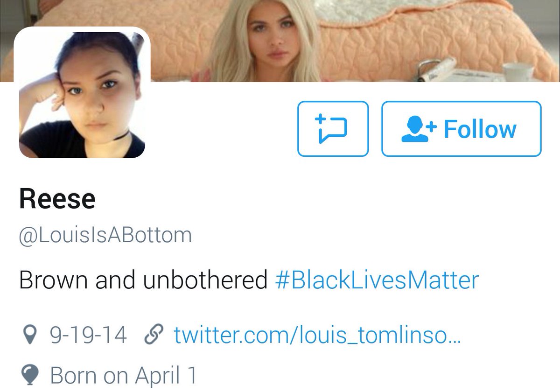This screenshot has width=560, height=392.
Task: Tap the tweet-to-user compose icon
Action: coord(333,129)
